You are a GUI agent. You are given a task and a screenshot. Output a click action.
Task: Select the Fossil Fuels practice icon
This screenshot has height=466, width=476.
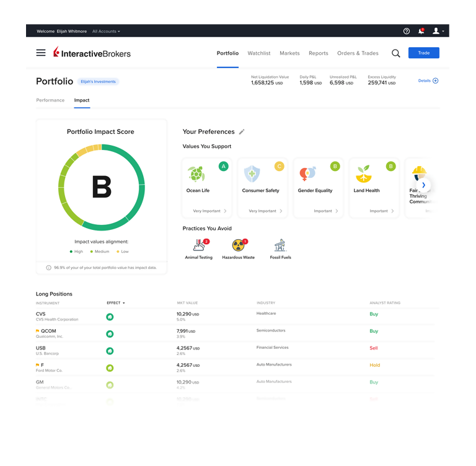pyautogui.click(x=280, y=245)
